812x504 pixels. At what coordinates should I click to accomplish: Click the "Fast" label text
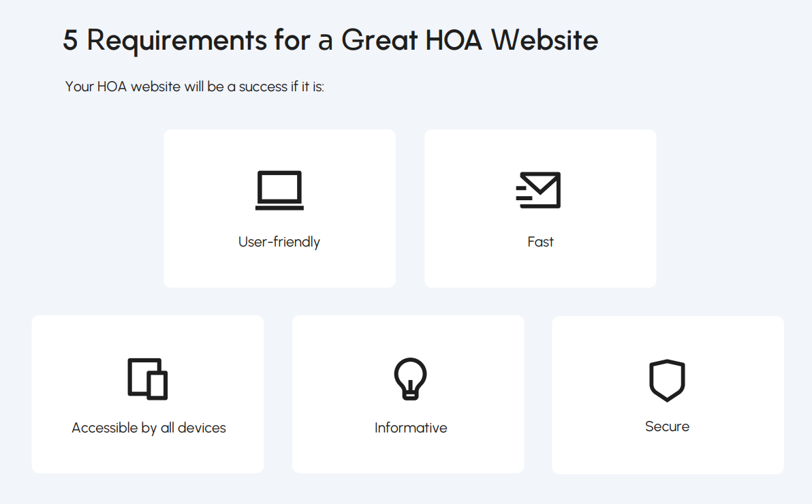tap(540, 242)
